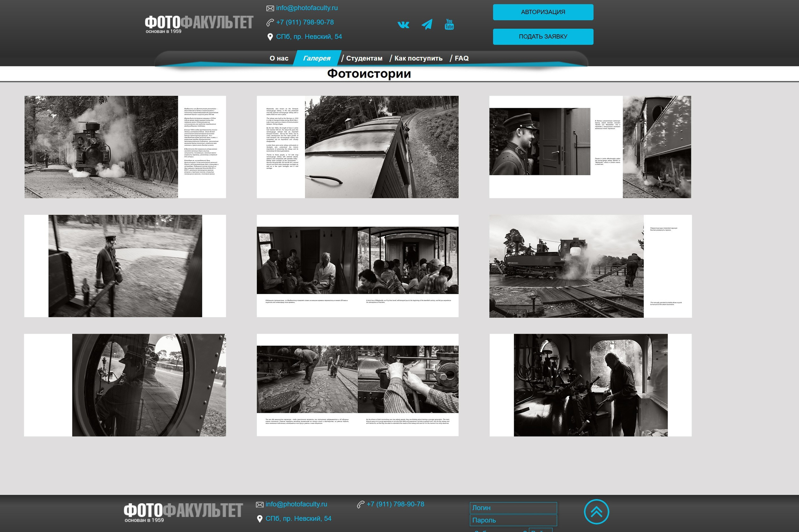Open the Студентам section
This screenshot has height=532, width=799.
point(364,58)
